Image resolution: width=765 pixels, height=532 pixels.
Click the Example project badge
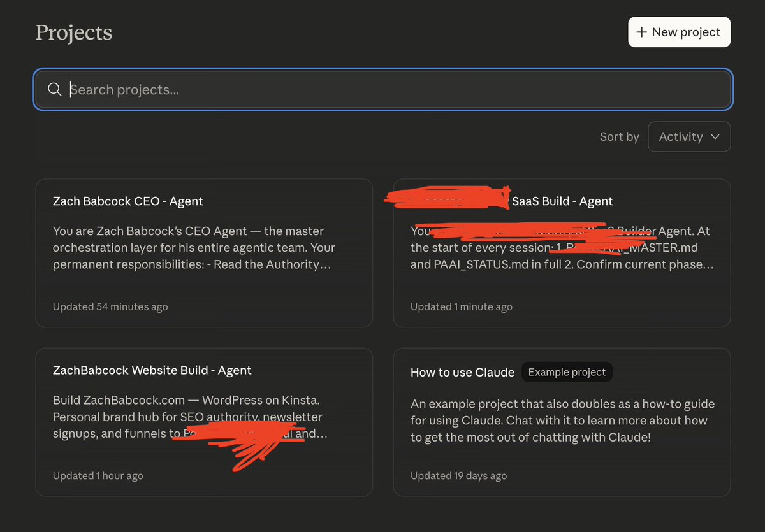(567, 372)
